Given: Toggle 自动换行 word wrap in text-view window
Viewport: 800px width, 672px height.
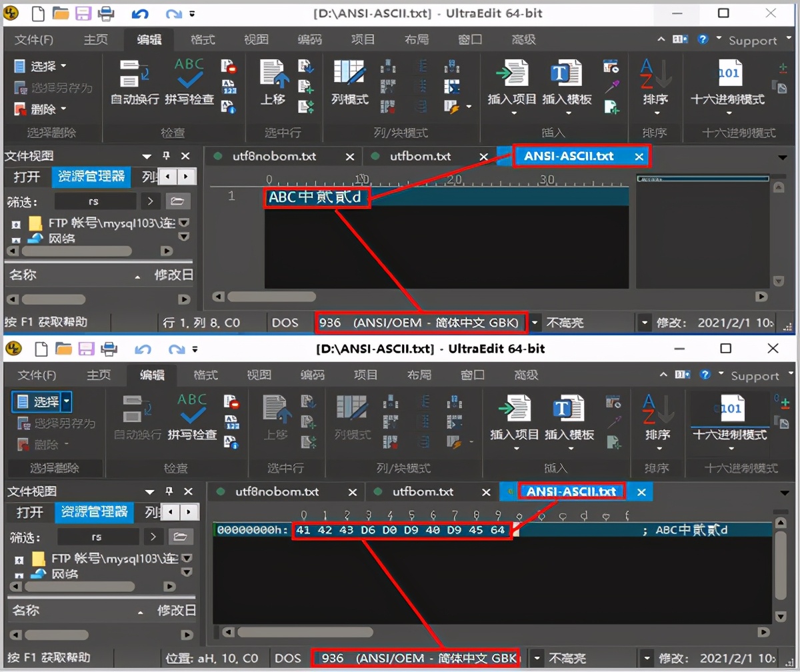Looking at the screenshot, I should pyautogui.click(x=135, y=82).
